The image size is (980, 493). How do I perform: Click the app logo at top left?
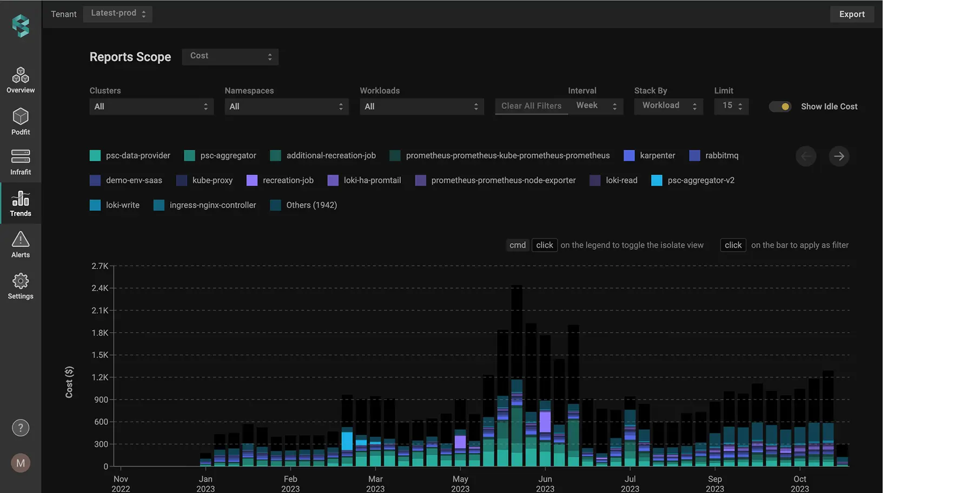(21, 25)
